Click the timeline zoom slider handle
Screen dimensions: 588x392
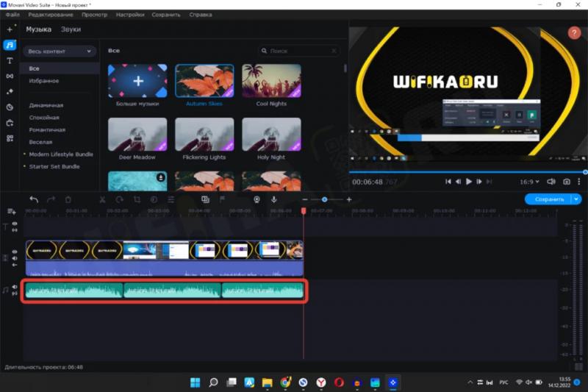[324, 199]
